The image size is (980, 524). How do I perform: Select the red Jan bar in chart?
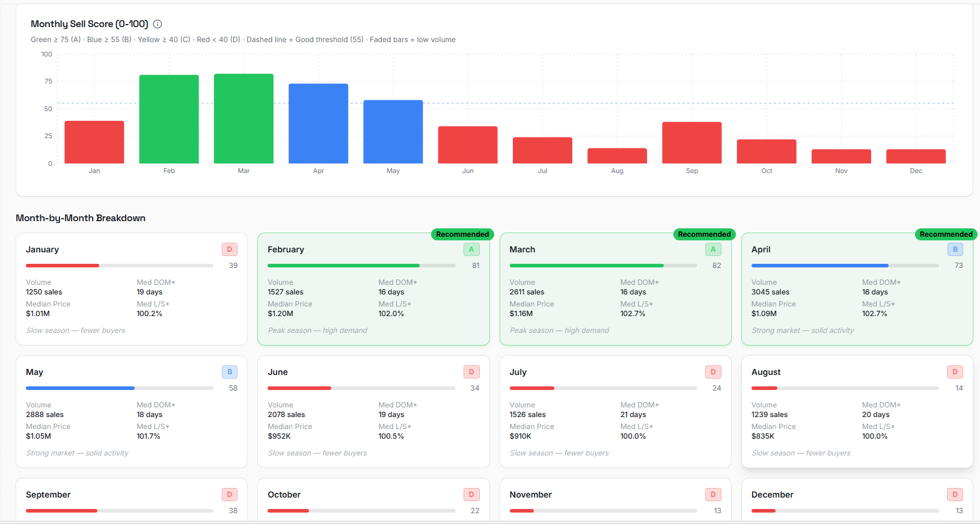94,142
